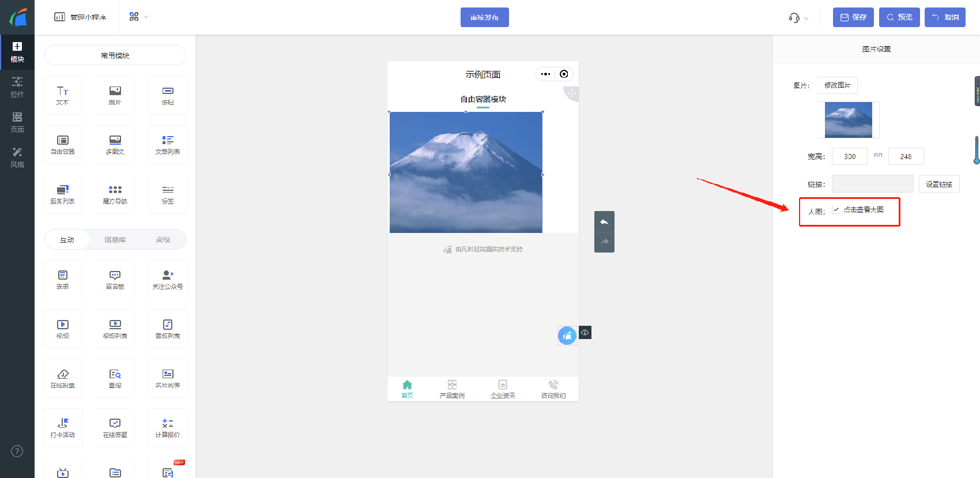Screen dimensions: 980x478
Task: Toggle the floating button eye visibility
Action: pyautogui.click(x=585, y=333)
